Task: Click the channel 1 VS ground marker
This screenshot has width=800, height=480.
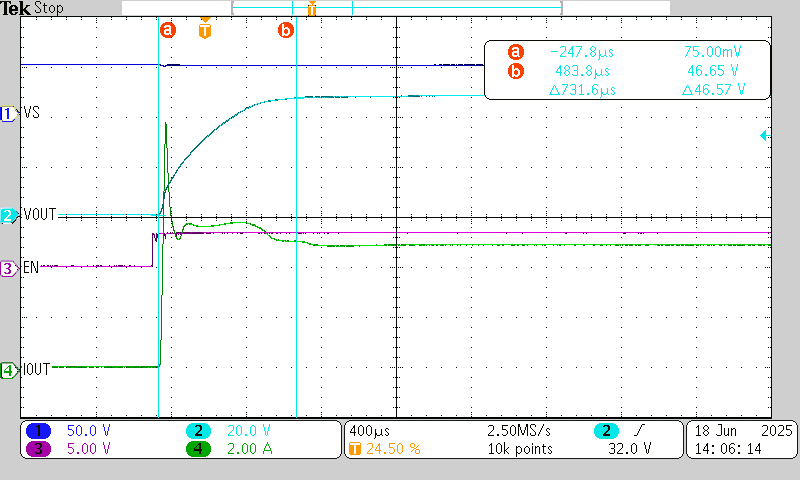Action: [8, 115]
